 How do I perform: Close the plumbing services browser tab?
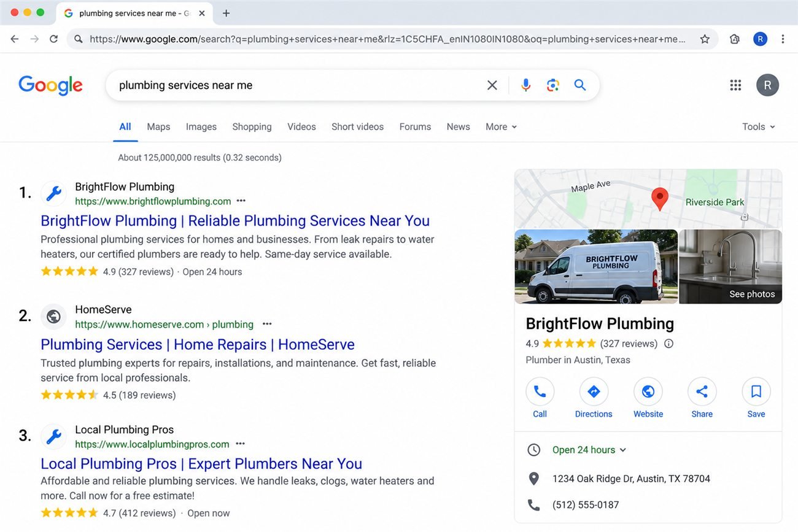pyautogui.click(x=202, y=13)
